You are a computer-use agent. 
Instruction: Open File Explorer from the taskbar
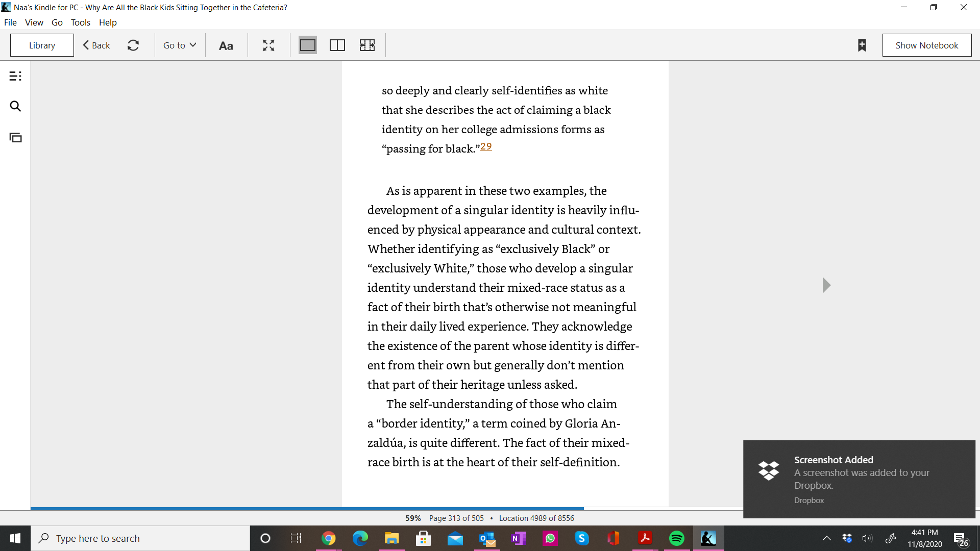pyautogui.click(x=392, y=538)
